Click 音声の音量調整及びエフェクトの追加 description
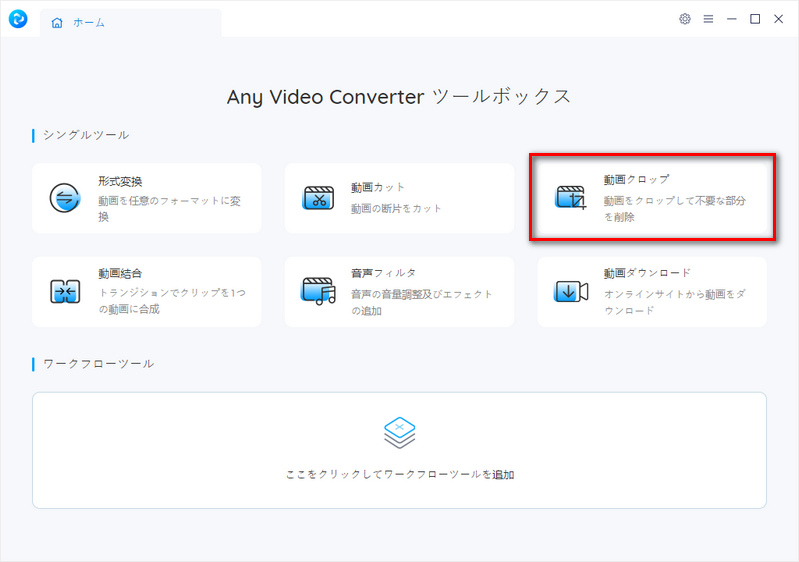This screenshot has height=562, width=799. click(x=421, y=302)
